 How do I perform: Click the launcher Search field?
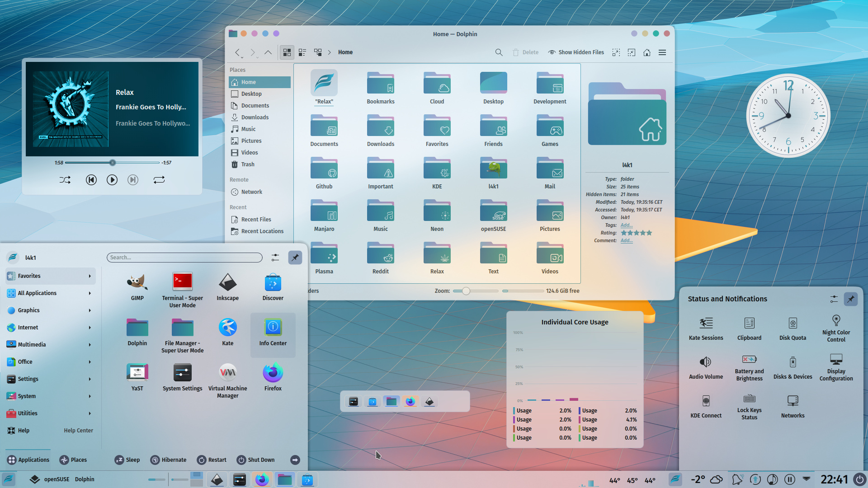[x=184, y=258]
